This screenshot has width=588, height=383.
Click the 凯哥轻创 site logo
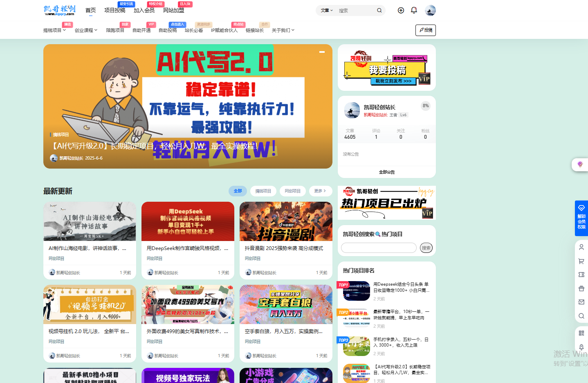(60, 10)
